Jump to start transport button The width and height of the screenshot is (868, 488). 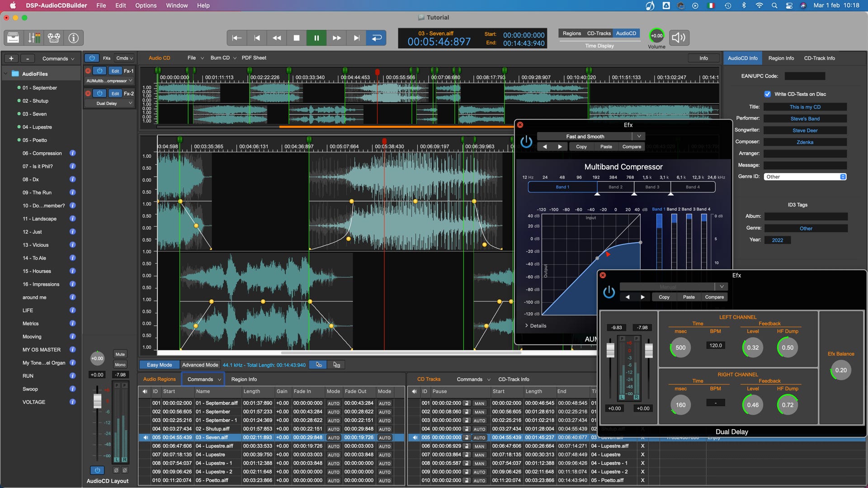point(237,38)
